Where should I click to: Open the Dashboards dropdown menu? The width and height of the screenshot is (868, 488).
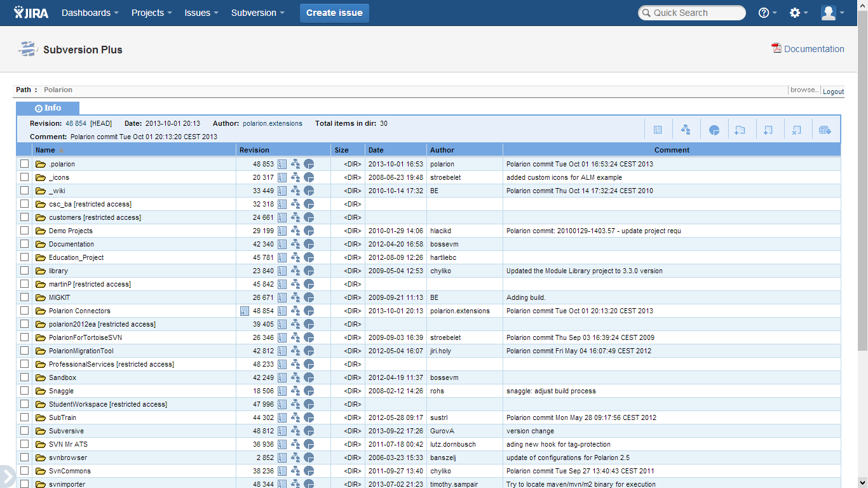[90, 13]
